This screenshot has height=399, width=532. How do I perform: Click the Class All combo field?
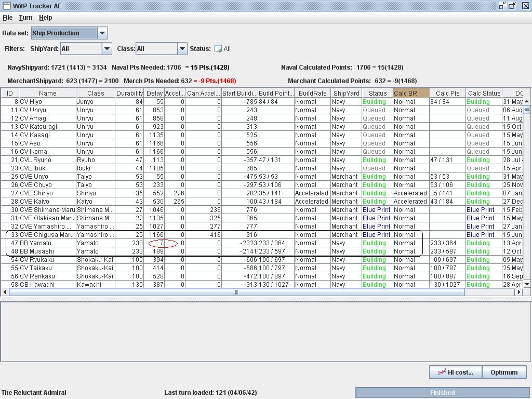tap(157, 49)
